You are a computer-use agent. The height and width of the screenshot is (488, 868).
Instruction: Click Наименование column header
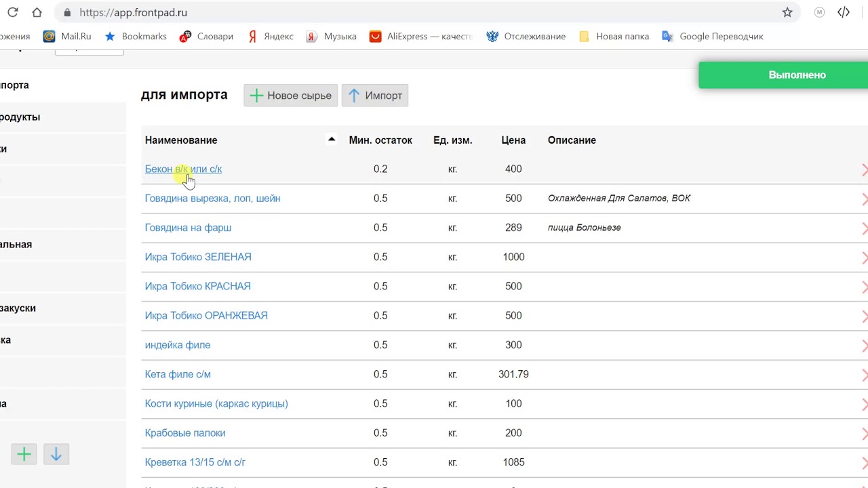click(181, 140)
